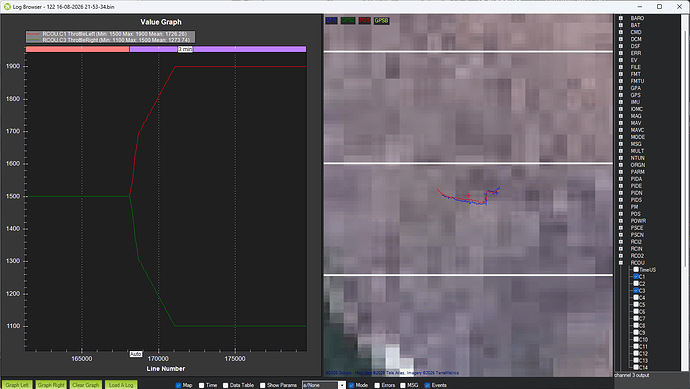
Task: Collapse the RCOU tree node
Action: click(x=621, y=263)
